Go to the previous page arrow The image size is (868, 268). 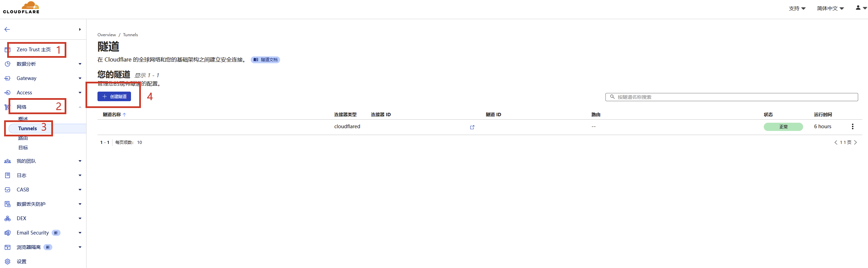(x=836, y=143)
